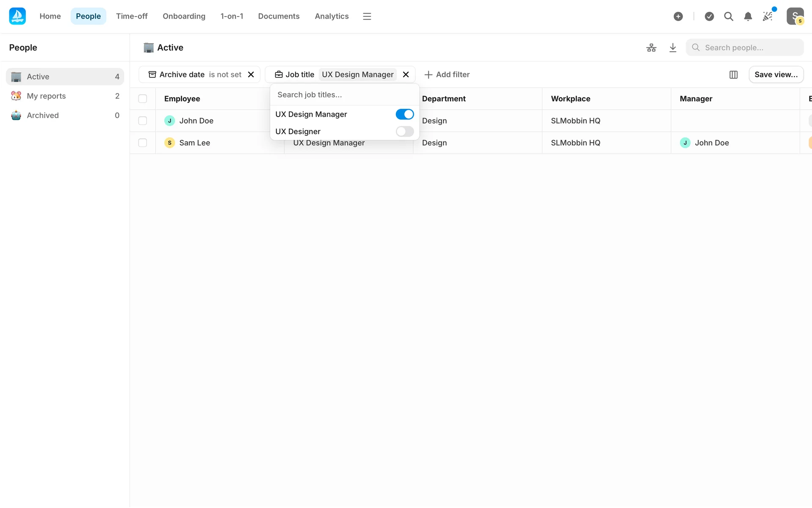Viewport: 812px width, 508px height.
Task: Check the John Doe row checkbox
Action: click(143, 121)
